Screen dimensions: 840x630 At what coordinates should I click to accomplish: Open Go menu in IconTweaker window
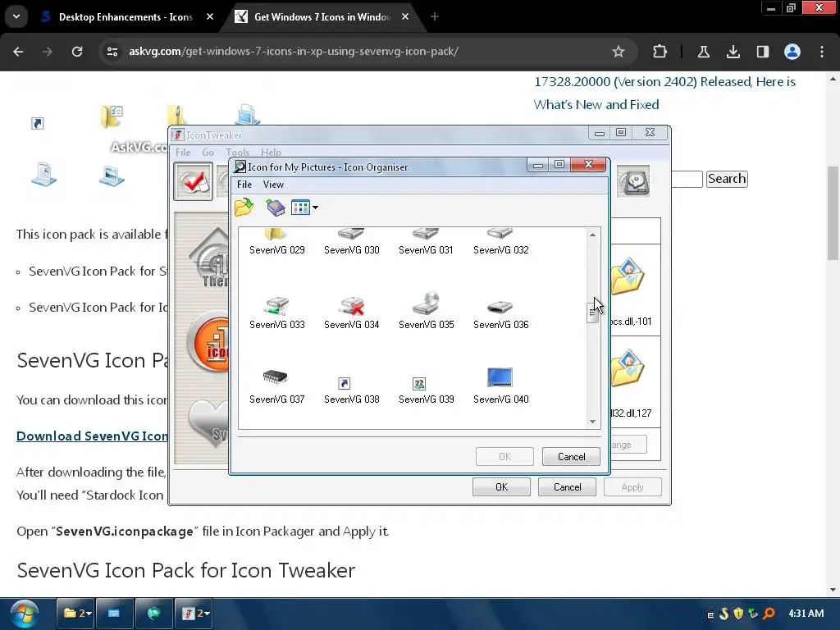tap(208, 152)
